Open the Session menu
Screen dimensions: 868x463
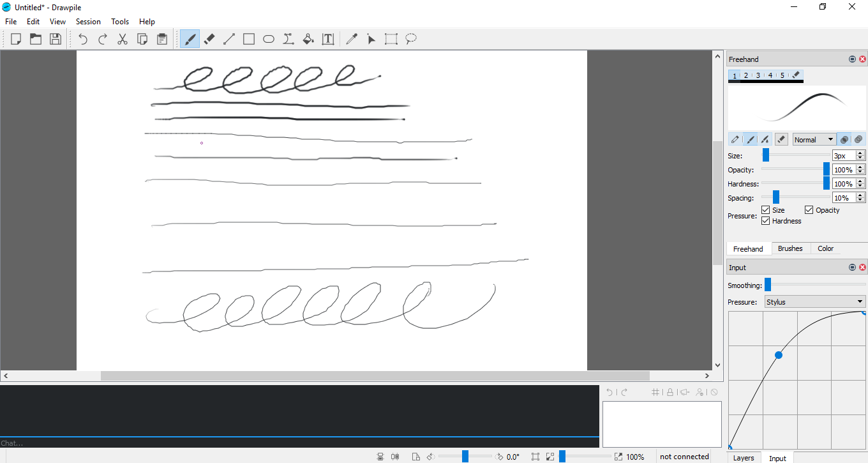[x=88, y=21]
